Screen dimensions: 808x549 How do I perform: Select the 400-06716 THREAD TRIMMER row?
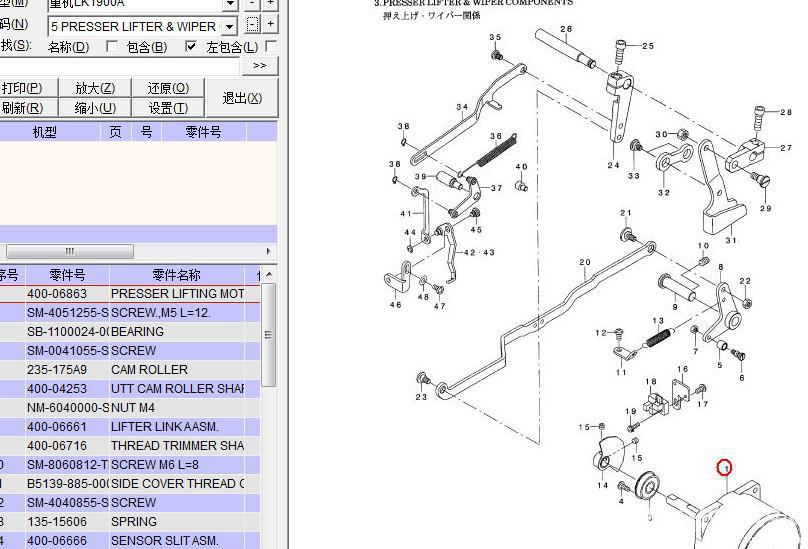pos(130,446)
